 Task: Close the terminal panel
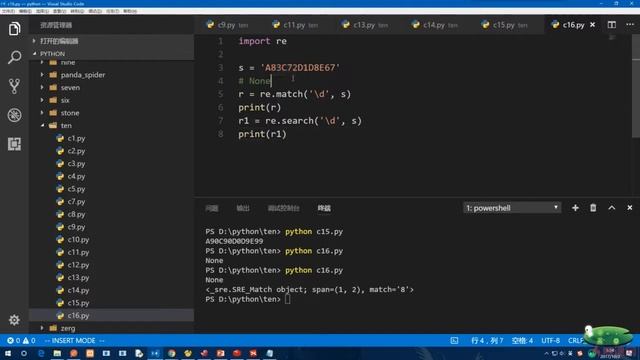[x=630, y=208]
